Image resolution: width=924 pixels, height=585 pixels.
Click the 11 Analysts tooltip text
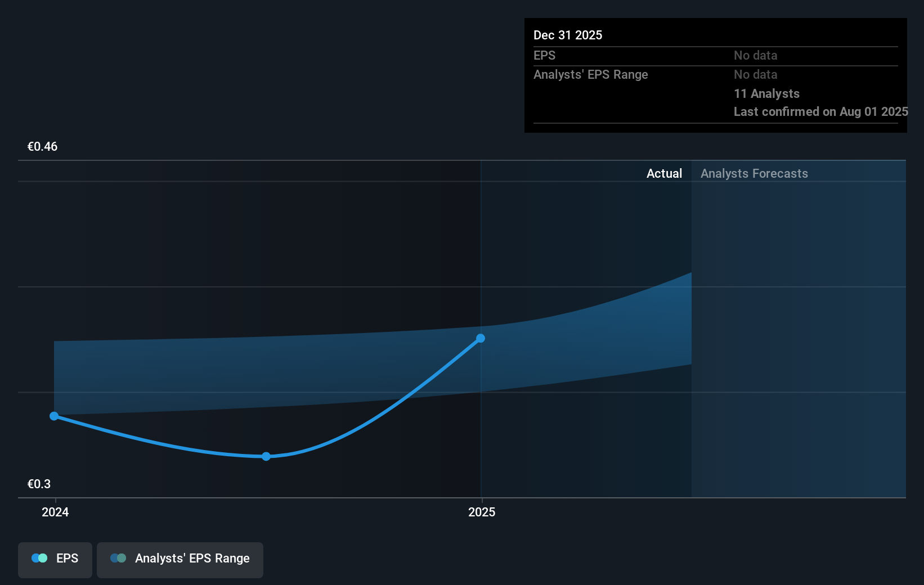pyautogui.click(x=766, y=93)
